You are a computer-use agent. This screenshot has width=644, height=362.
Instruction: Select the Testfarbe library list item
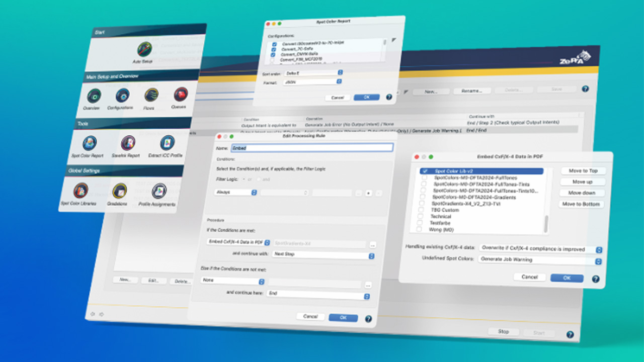(440, 223)
